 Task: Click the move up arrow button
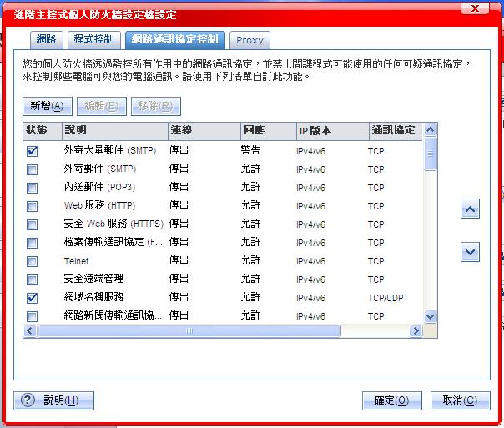(470, 209)
